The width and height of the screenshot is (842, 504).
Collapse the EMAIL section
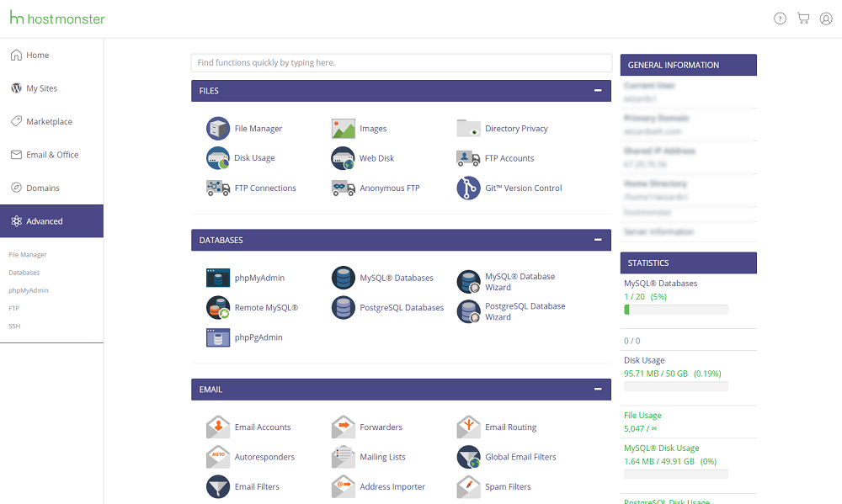click(598, 389)
